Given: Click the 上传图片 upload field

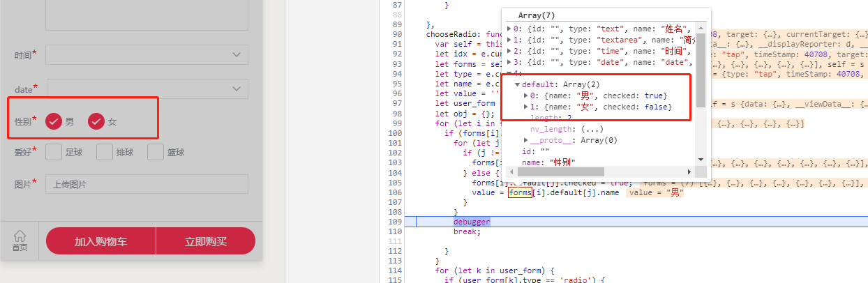Looking at the screenshot, I should pyautogui.click(x=147, y=185).
